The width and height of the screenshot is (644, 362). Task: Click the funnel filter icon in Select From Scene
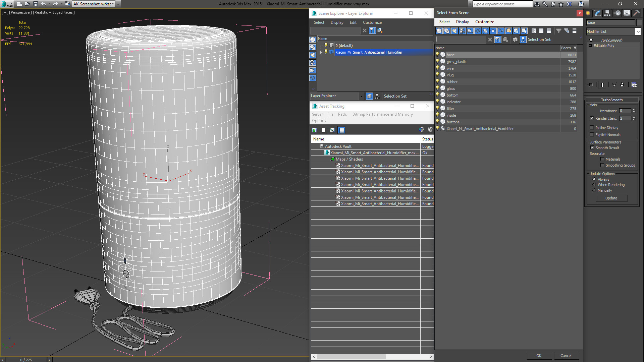559,31
